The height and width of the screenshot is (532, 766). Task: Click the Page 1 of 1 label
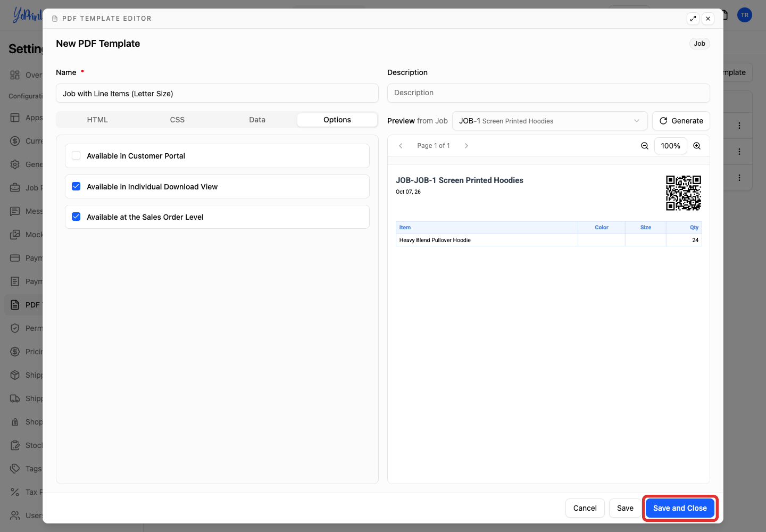[434, 146]
